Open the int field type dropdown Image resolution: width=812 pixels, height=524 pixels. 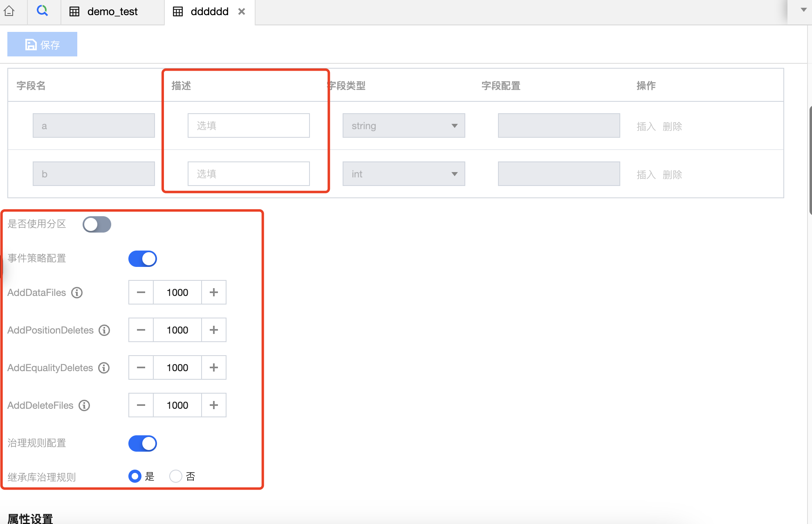(404, 174)
